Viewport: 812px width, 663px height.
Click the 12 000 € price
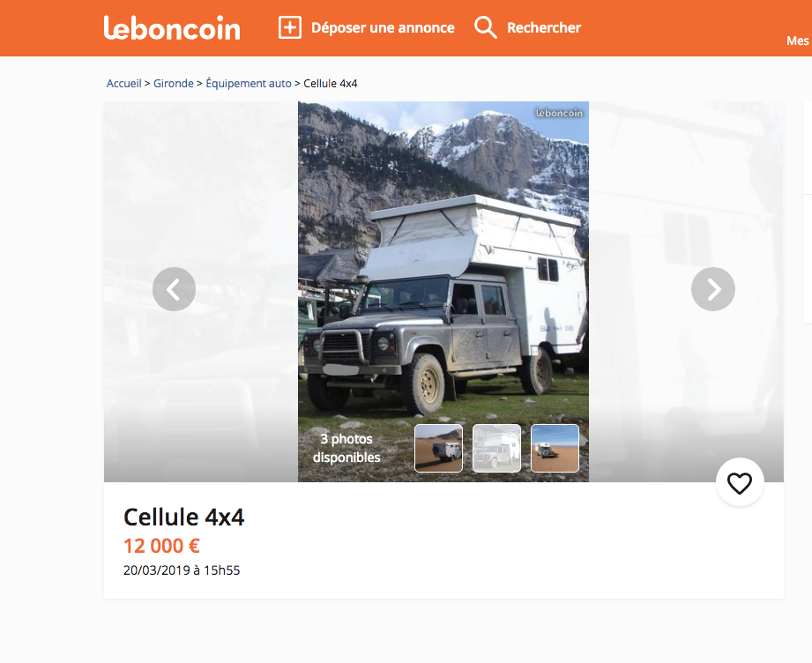pyautogui.click(x=161, y=546)
